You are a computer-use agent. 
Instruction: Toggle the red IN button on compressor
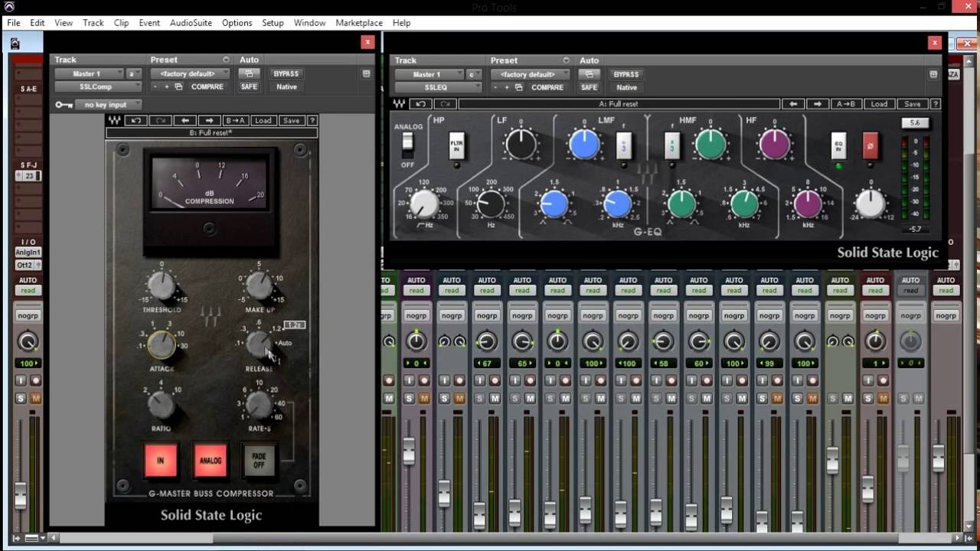pyautogui.click(x=161, y=461)
